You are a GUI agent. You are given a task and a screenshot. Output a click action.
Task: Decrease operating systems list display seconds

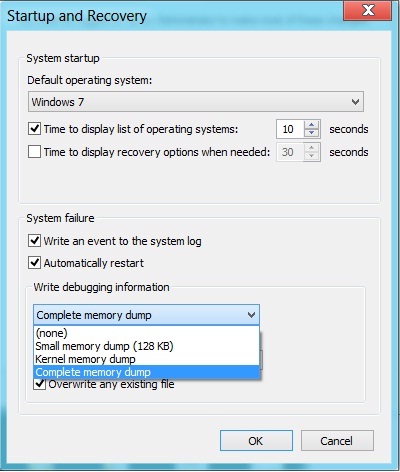pyautogui.click(x=312, y=133)
